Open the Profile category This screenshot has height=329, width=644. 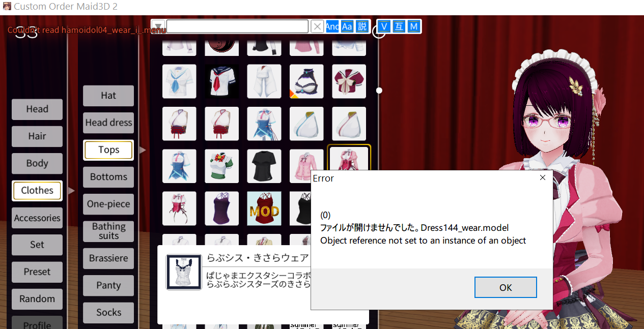(37, 323)
